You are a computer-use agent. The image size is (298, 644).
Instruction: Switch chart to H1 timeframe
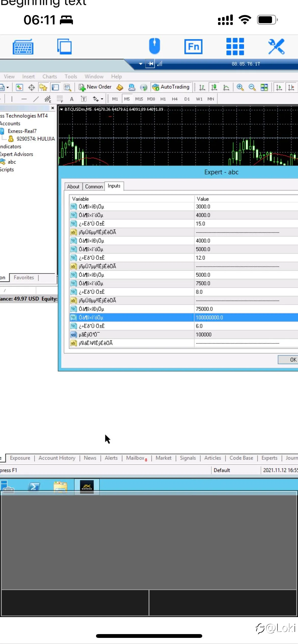(163, 99)
